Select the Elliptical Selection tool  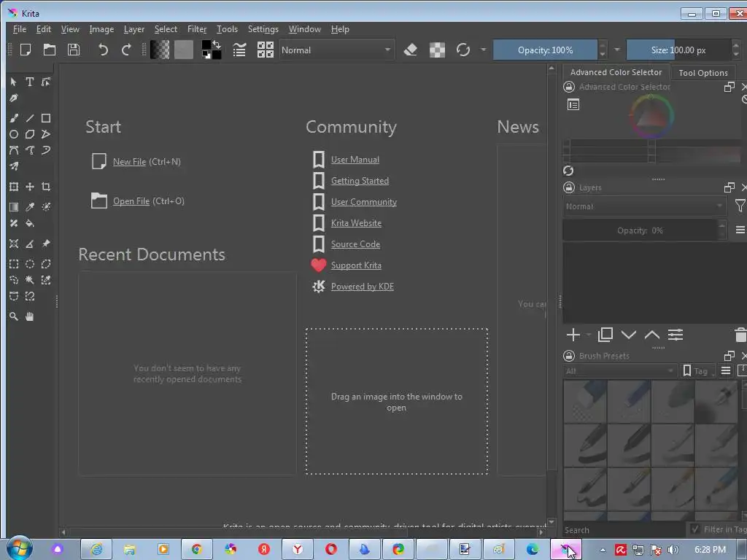click(29, 264)
